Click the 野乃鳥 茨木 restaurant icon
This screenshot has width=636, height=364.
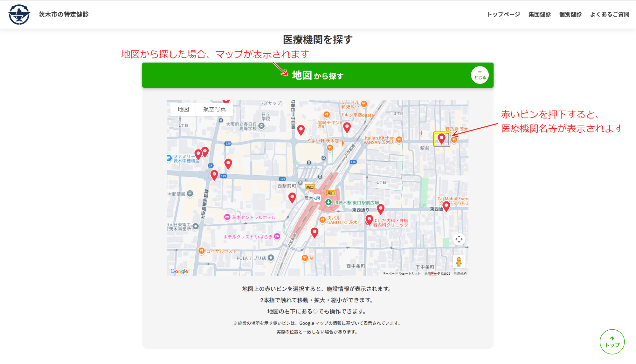454,139
